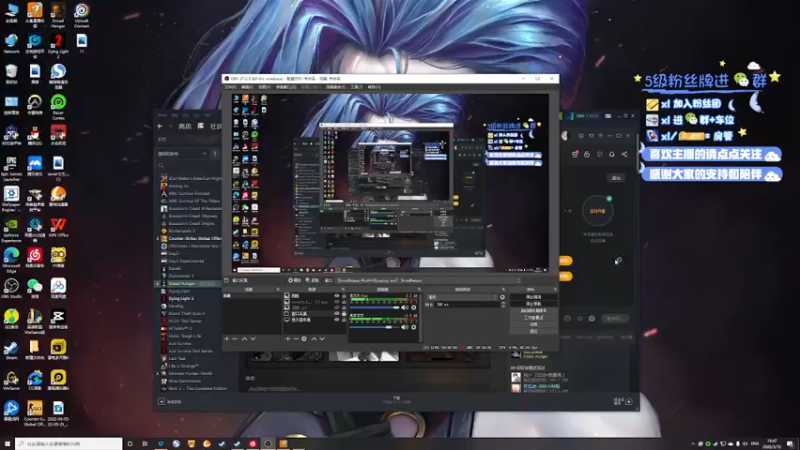Toggle lock on fourth OBS source
The image size is (800, 450).
click(344, 314)
